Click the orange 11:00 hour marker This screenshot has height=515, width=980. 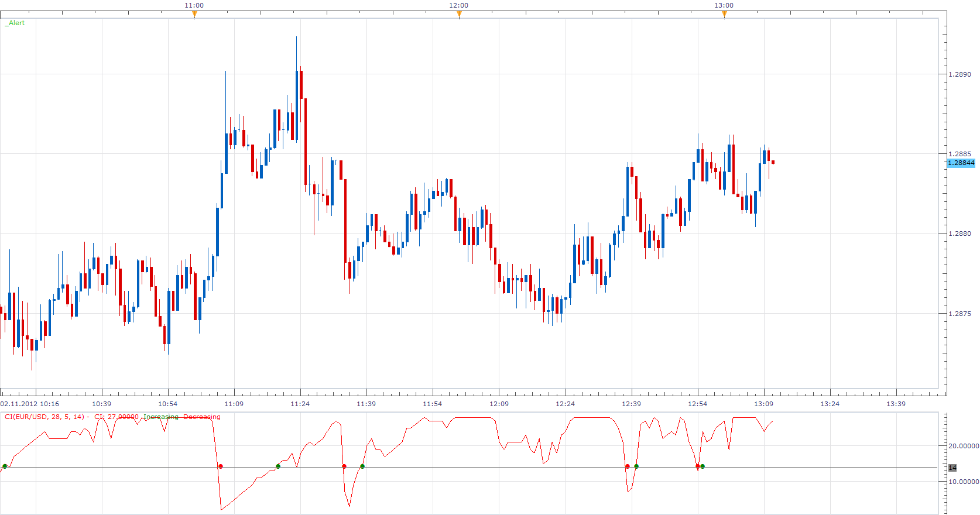point(194,15)
